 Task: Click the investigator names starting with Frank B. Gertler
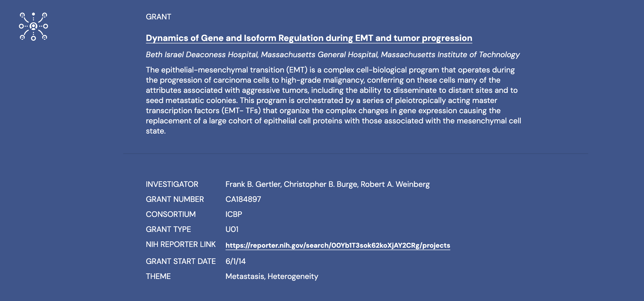pyautogui.click(x=327, y=184)
